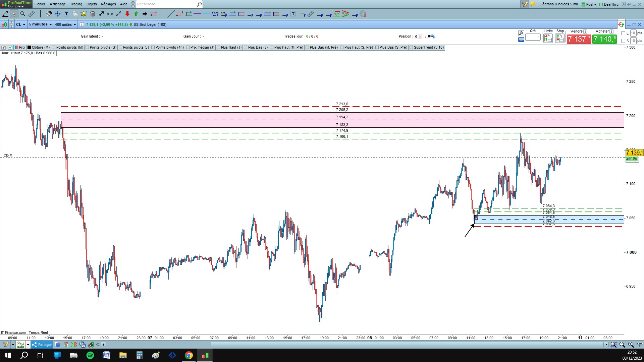Select the green up arrow tool
644x362 pixels.
[136, 14]
